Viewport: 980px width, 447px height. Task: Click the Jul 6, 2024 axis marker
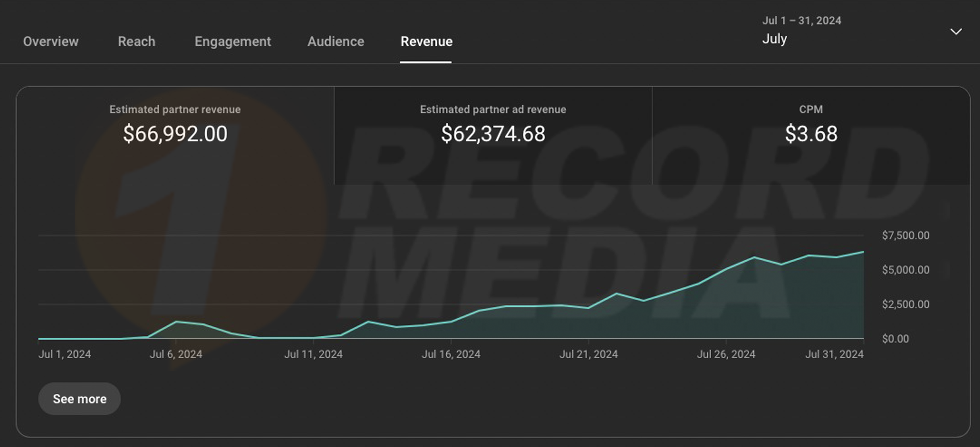tap(176, 354)
